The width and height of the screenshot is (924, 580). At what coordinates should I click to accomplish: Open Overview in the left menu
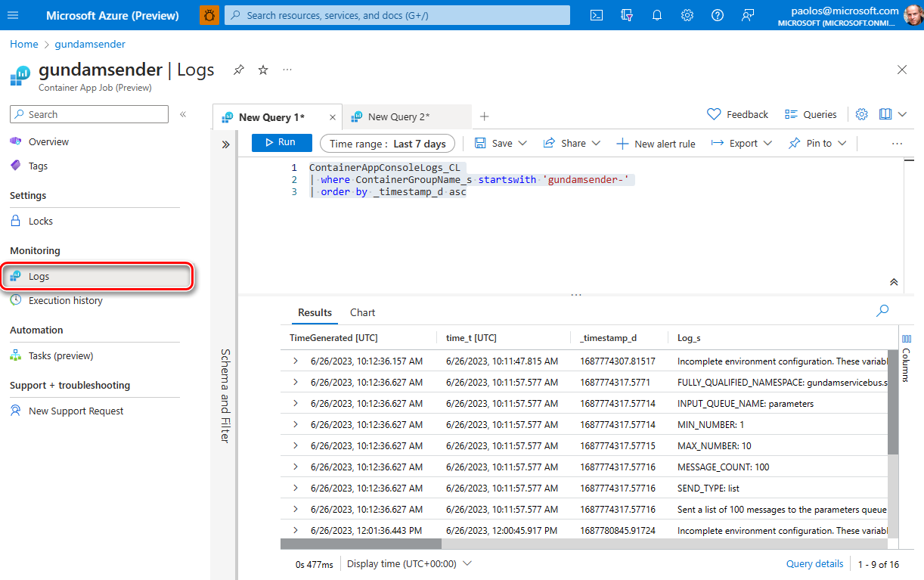click(x=48, y=141)
